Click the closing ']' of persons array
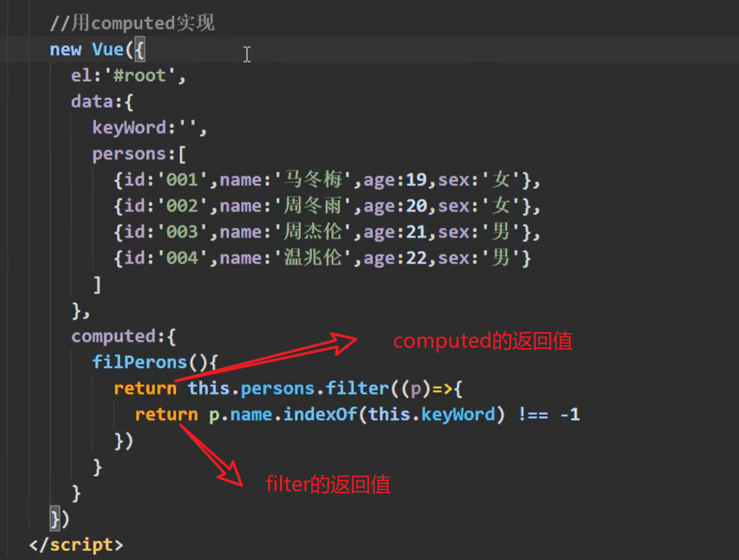Image resolution: width=739 pixels, height=560 pixels. click(x=97, y=285)
